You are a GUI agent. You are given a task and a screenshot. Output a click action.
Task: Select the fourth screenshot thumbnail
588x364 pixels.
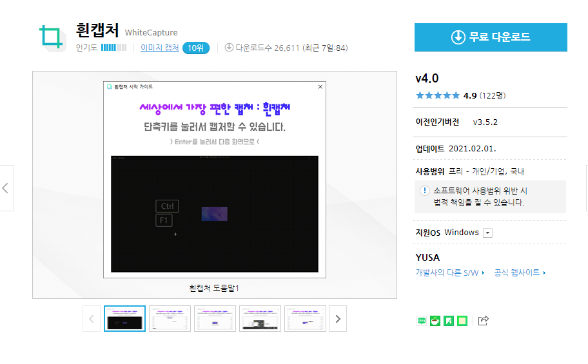(x=260, y=319)
